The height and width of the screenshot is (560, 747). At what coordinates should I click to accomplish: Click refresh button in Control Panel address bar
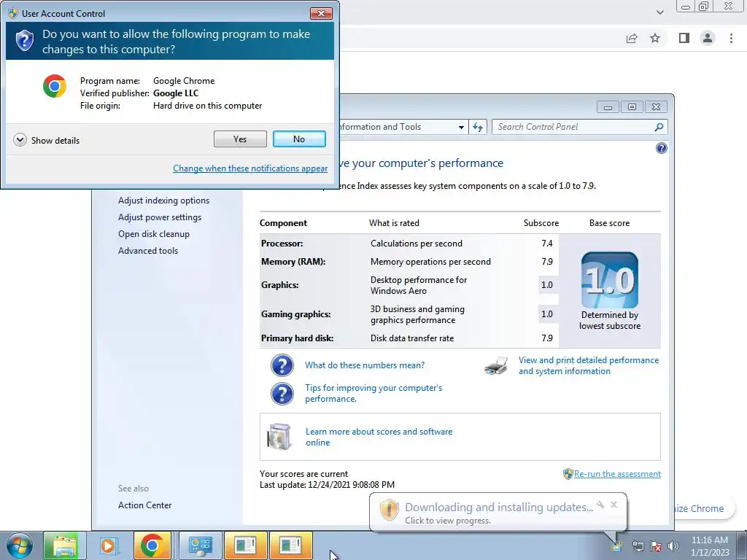point(478,127)
